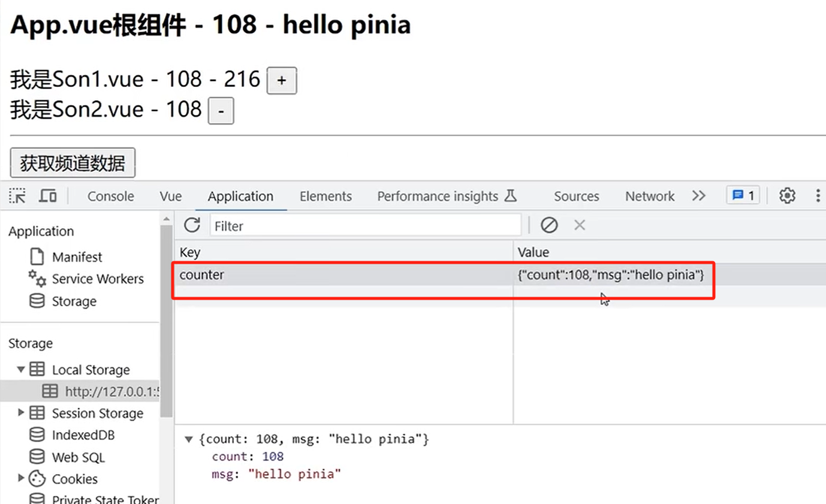Click the Local Storage table icon
826x504 pixels.
37,369
